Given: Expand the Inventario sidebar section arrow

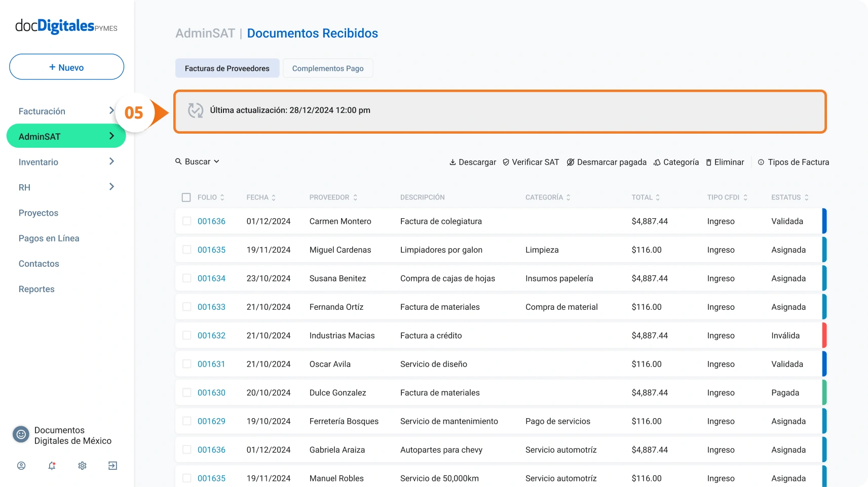Looking at the screenshot, I should point(111,161).
